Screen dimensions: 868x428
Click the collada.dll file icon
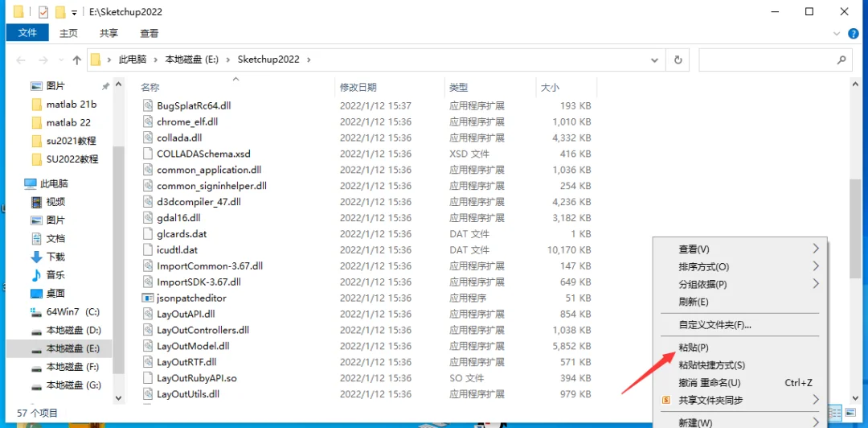pyautogui.click(x=147, y=138)
